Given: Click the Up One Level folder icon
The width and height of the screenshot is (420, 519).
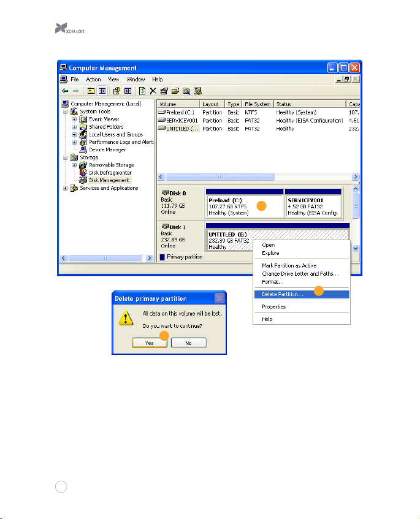Looking at the screenshot, I should [91, 91].
